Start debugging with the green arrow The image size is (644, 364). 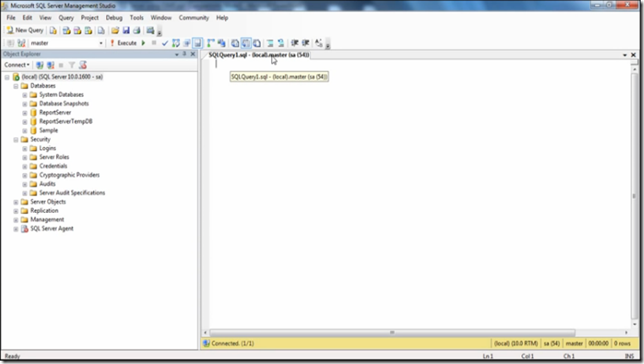click(143, 42)
